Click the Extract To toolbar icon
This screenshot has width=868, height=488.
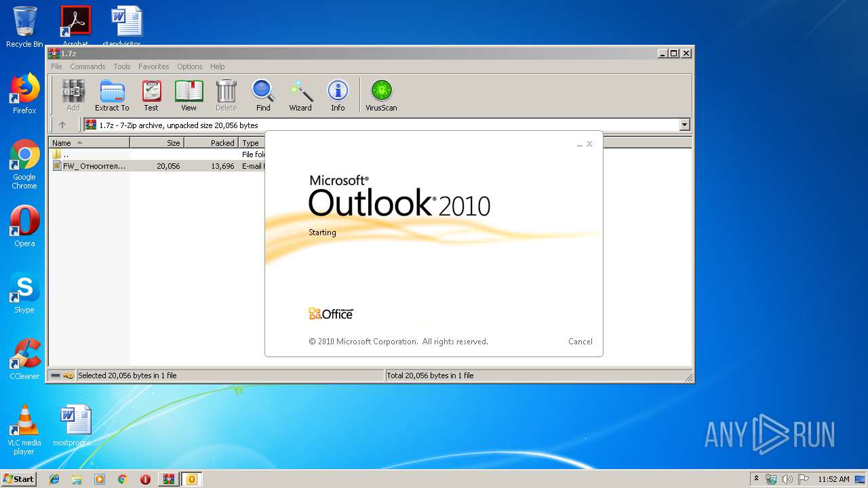click(x=112, y=95)
